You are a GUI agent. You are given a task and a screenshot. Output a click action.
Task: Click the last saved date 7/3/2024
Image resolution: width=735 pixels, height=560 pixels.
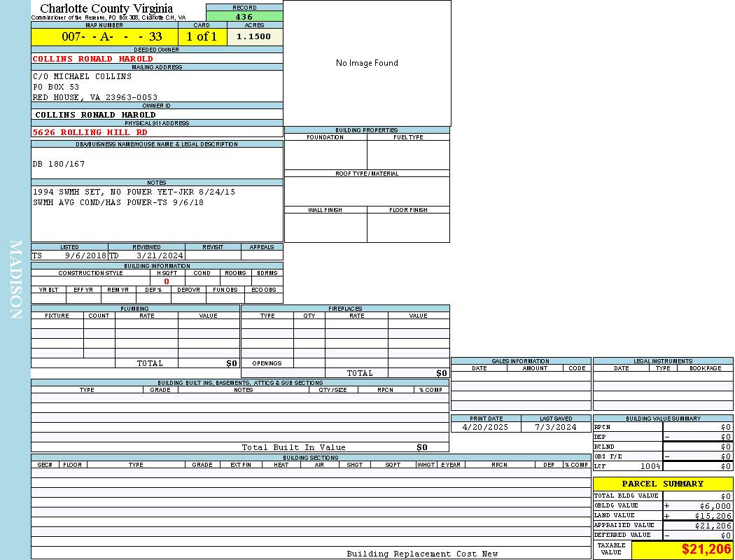pos(555,427)
